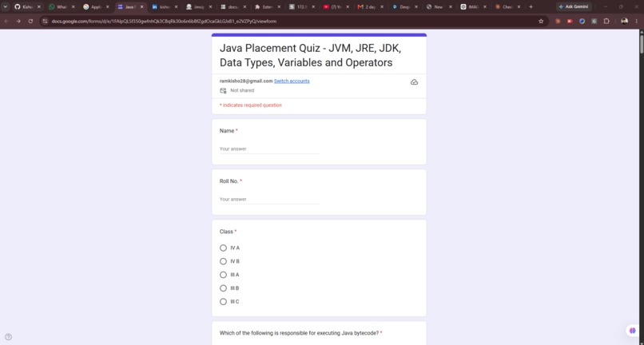Click the address bar URL
The height and width of the screenshot is (345, 644).
point(164,21)
